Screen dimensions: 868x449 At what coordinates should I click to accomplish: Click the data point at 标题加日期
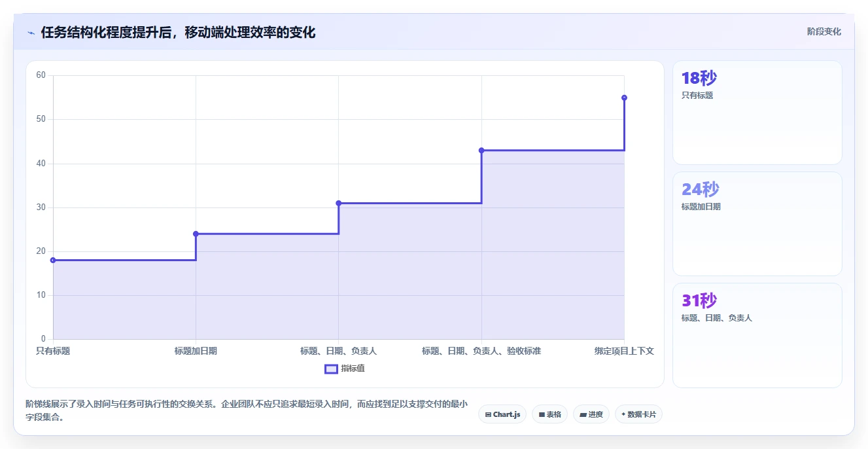[196, 234]
